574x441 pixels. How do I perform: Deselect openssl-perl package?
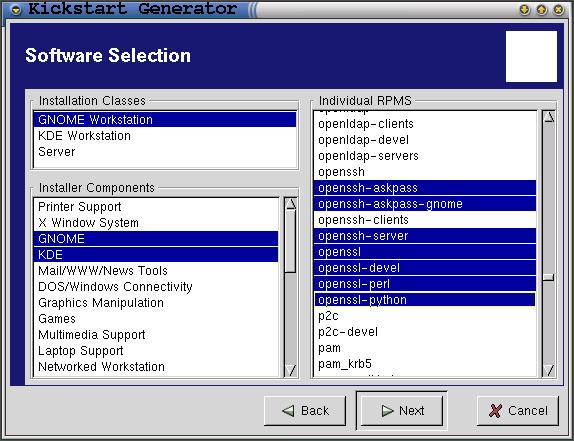click(425, 284)
